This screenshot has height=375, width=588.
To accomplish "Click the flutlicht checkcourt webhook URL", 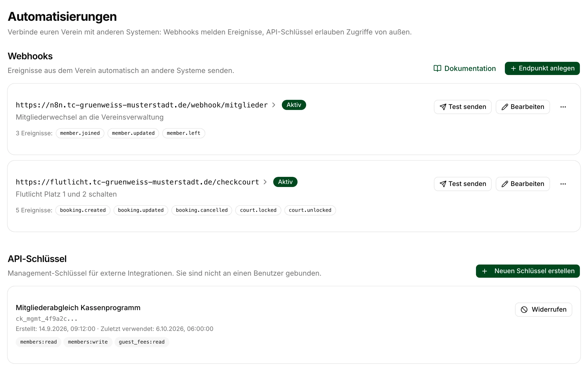I will point(137,182).
